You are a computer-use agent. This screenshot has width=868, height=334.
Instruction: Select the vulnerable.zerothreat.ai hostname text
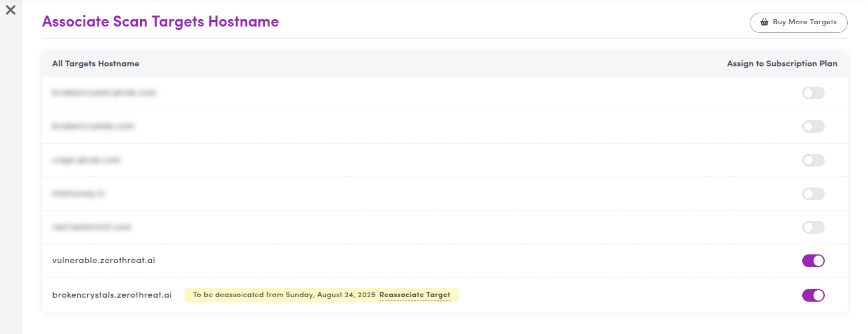[103, 261]
